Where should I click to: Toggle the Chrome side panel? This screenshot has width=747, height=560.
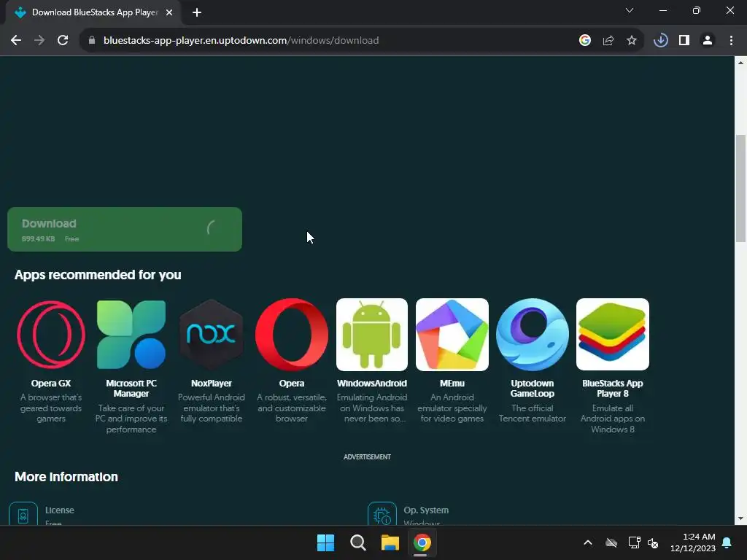tap(684, 41)
